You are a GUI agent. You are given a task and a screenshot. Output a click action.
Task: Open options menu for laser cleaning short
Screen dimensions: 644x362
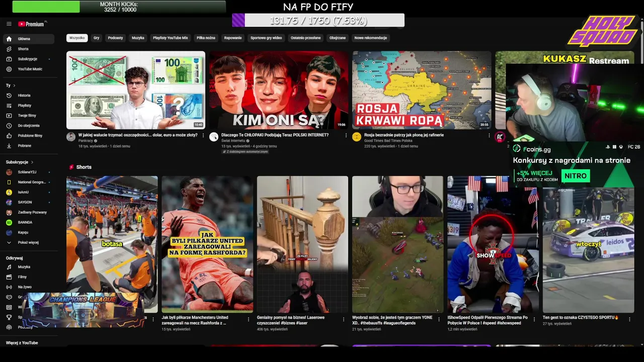(x=344, y=319)
